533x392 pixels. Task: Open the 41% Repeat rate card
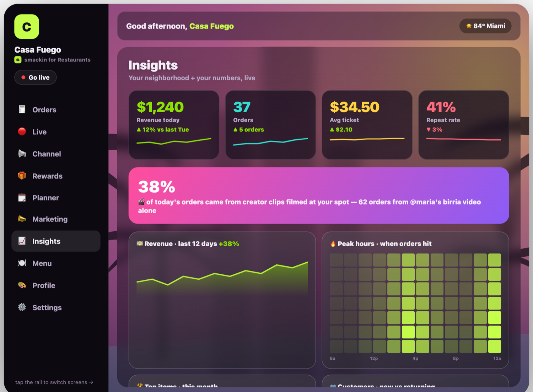tap(464, 125)
